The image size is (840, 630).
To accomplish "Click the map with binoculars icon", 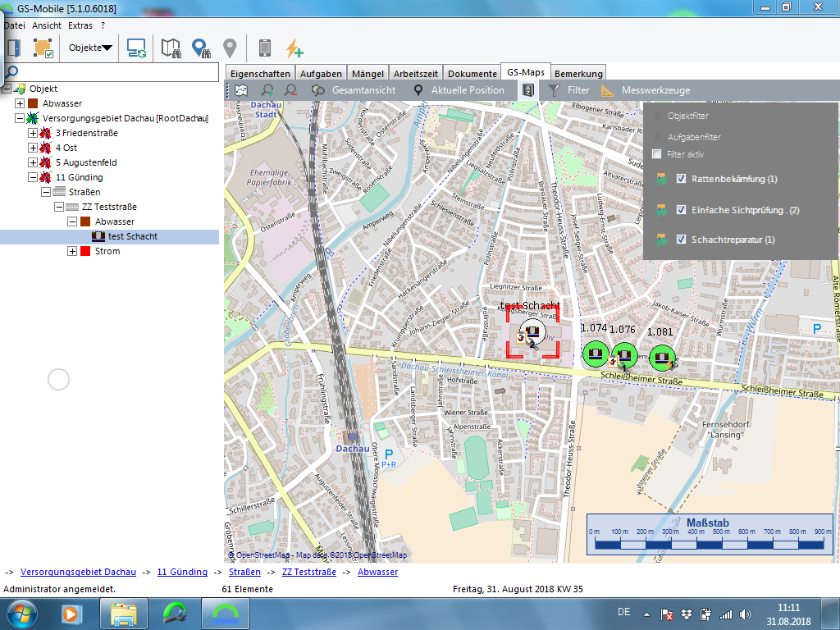I will 171,48.
